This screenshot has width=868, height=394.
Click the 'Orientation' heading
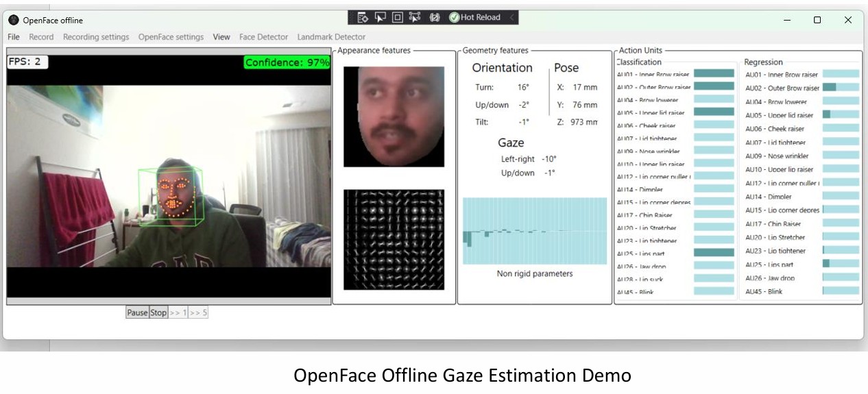[503, 68]
